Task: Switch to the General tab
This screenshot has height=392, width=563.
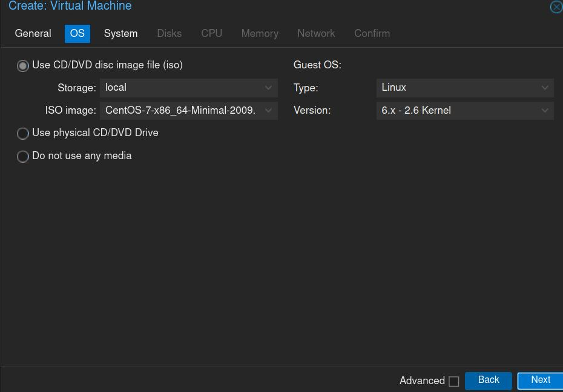Action: [x=33, y=34]
